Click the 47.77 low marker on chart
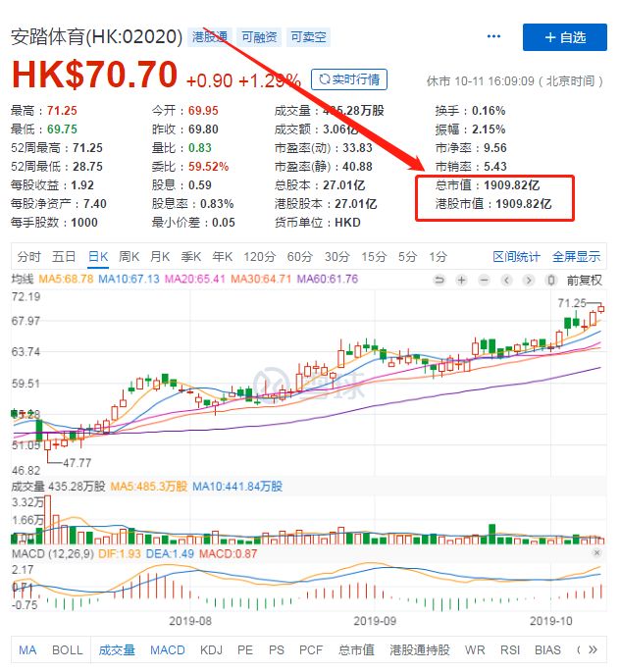This screenshot has height=672, width=620. (x=77, y=463)
